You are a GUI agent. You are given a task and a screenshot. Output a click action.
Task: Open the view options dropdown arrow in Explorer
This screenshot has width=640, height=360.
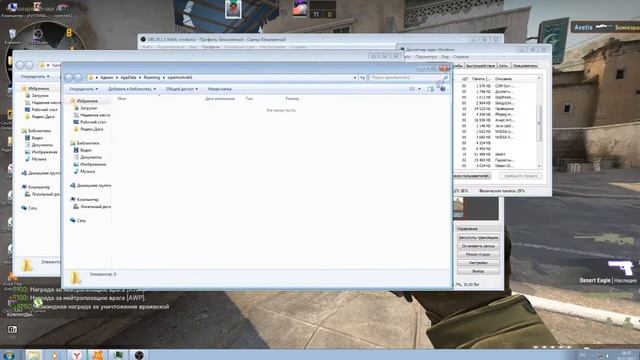click(419, 89)
